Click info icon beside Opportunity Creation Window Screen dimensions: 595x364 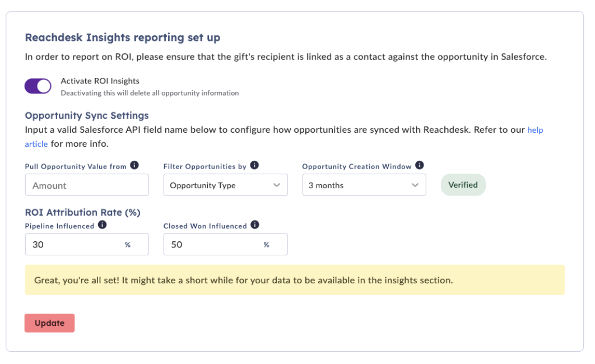click(x=420, y=166)
